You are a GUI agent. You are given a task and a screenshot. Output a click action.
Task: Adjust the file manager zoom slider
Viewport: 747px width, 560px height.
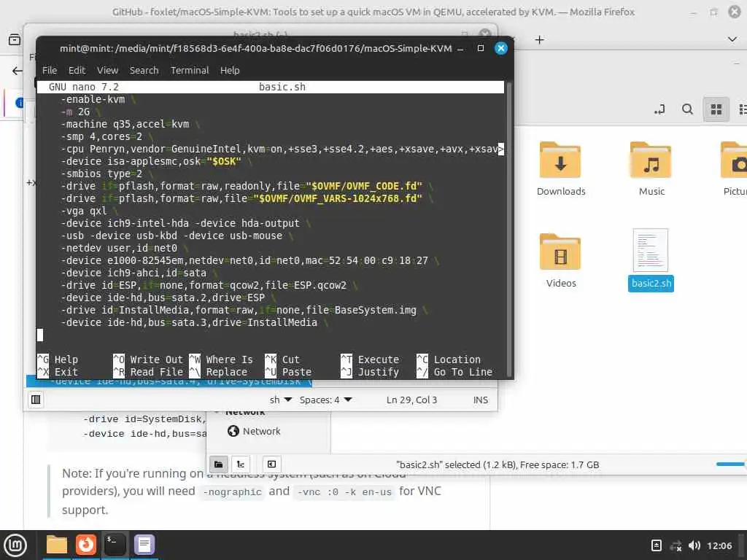click(731, 464)
